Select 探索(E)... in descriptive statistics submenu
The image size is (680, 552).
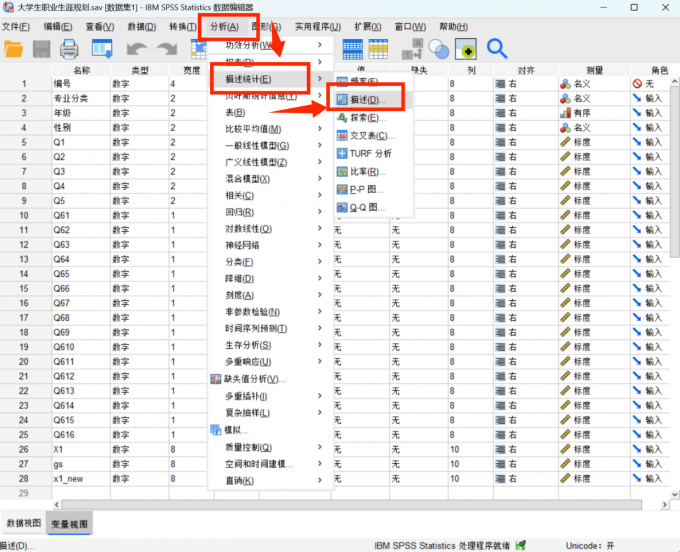click(365, 118)
